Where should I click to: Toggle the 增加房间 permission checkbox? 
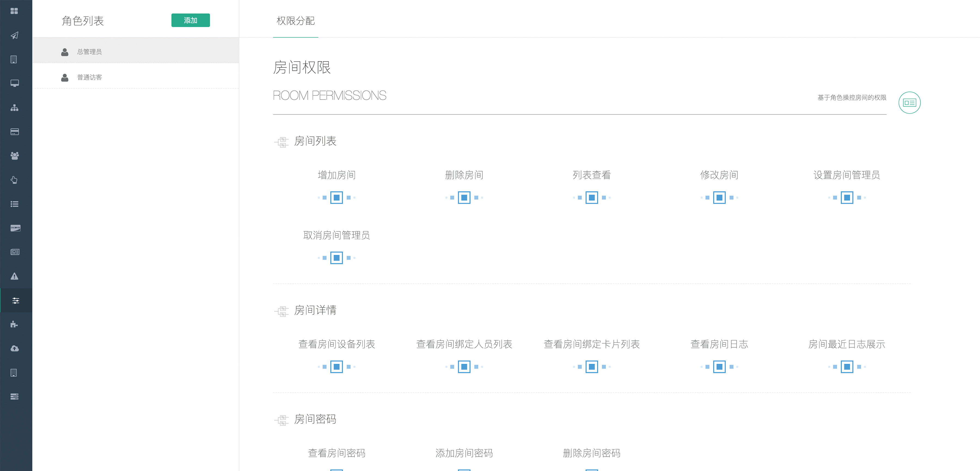tap(336, 197)
